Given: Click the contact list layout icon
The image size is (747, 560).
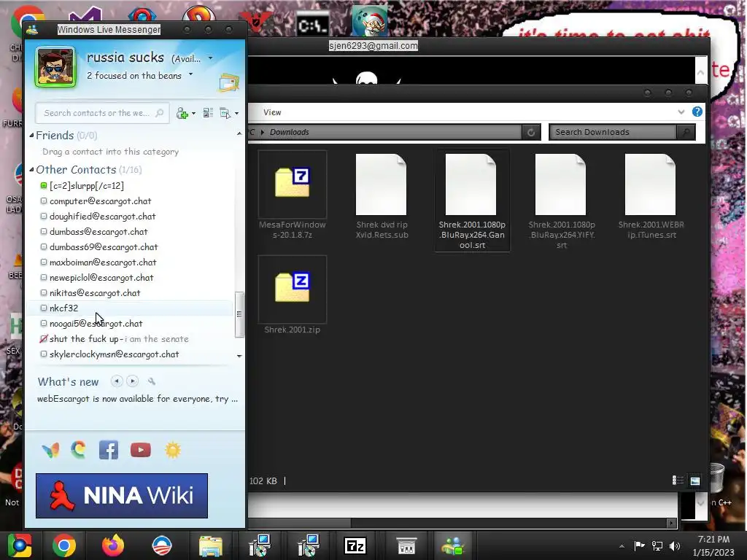Looking at the screenshot, I should pyautogui.click(x=208, y=113).
